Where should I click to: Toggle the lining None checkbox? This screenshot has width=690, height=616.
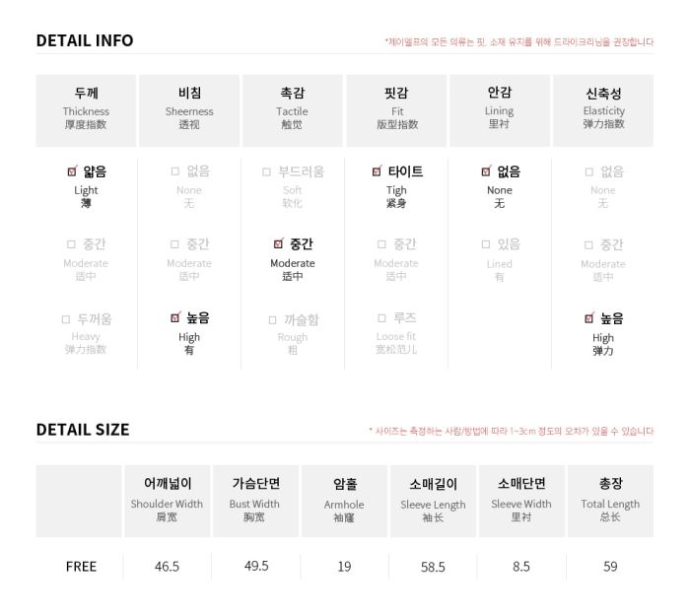click(486, 171)
